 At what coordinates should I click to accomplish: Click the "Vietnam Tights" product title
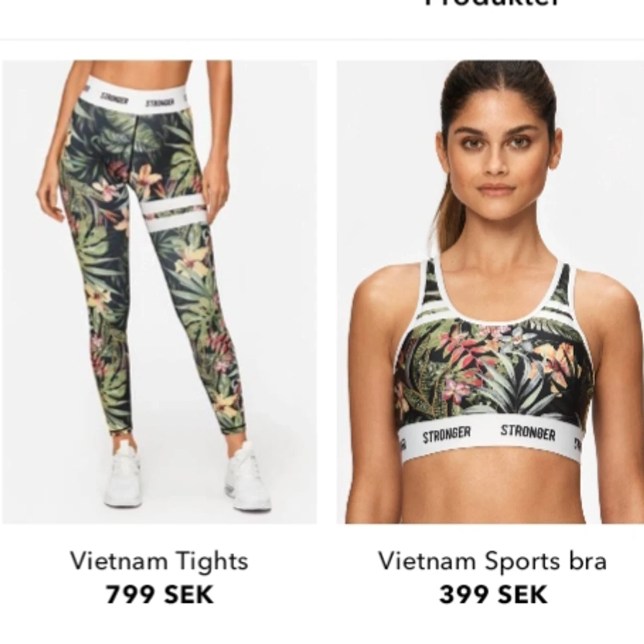click(159, 561)
